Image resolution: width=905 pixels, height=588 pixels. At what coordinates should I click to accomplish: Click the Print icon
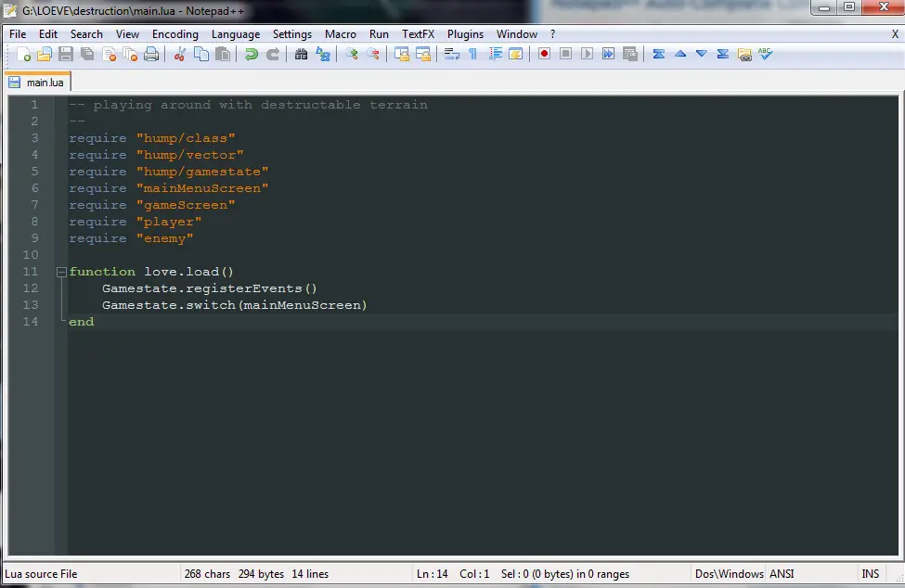151,54
